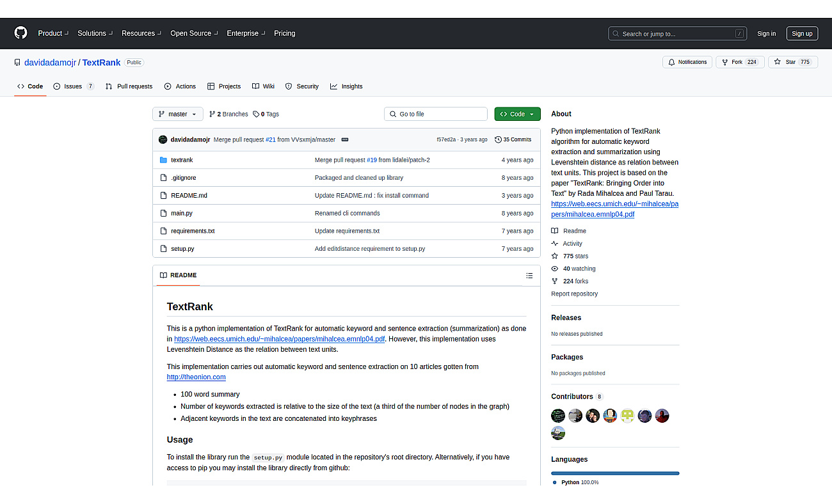Screen dimensions: 832x504
Task: Click the branch icon next to 2 Branches
Action: coord(212,114)
